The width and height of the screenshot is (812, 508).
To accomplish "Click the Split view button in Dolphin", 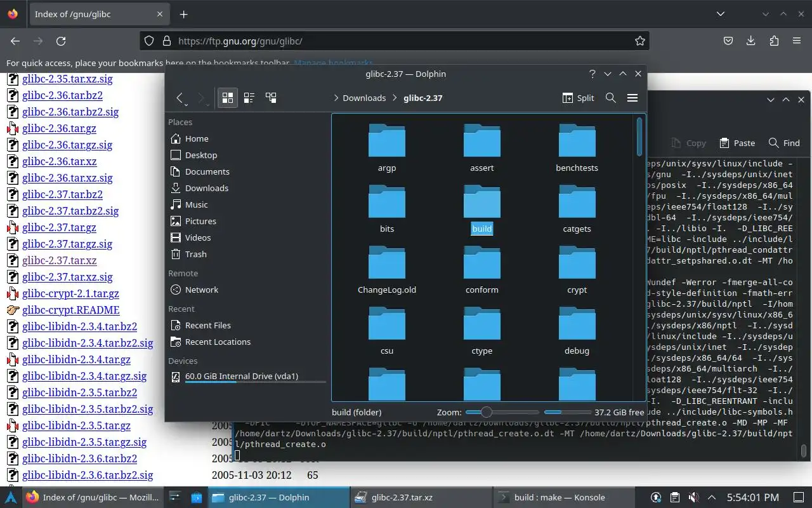I will point(579,98).
